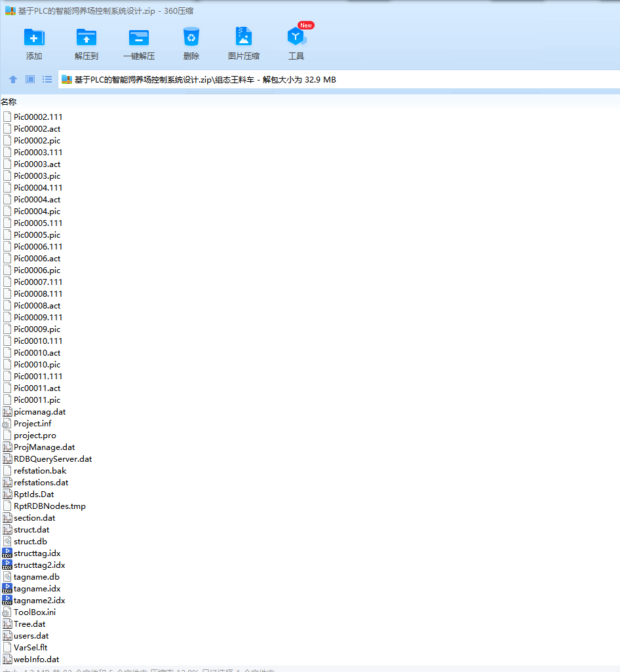Select file Pic00005.111
Image resolution: width=620 pixels, height=672 pixels.
click(x=33, y=223)
